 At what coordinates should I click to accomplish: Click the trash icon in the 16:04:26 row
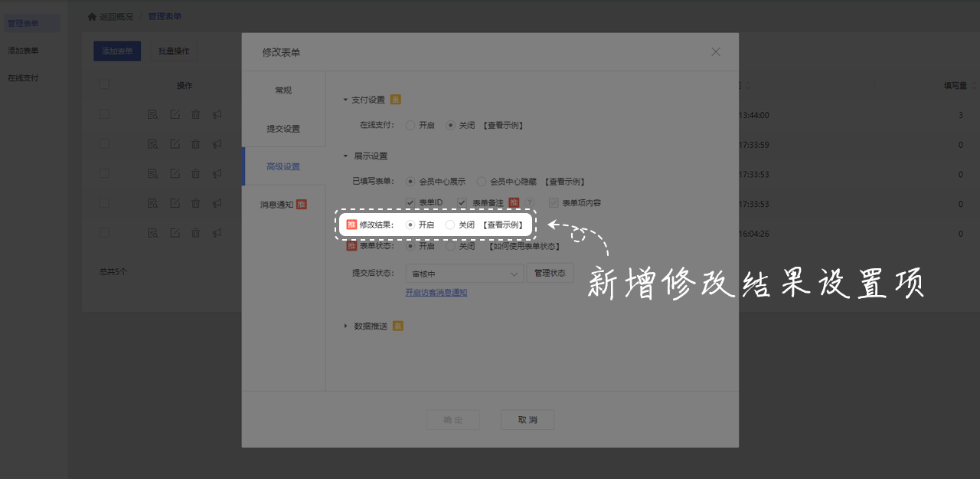196,232
